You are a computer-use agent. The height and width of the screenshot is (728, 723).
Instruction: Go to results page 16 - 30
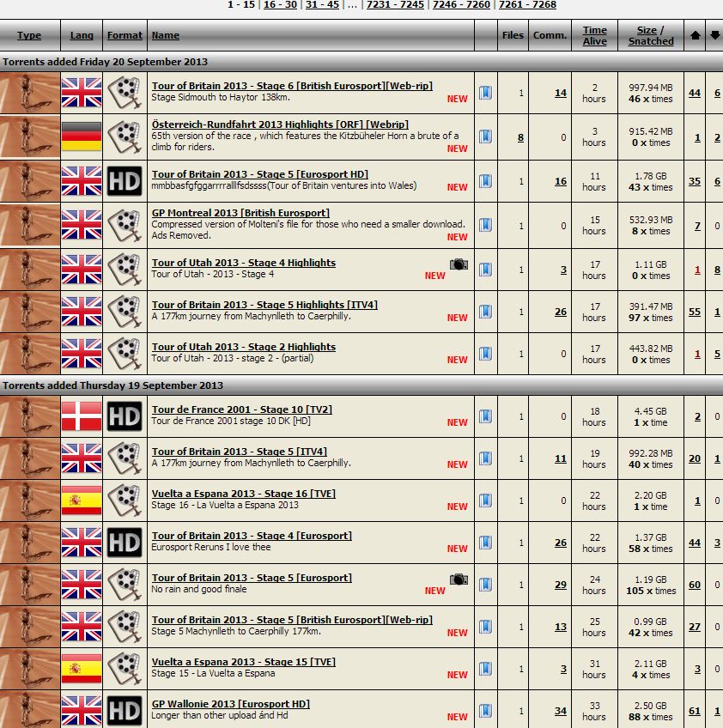[280, 4]
